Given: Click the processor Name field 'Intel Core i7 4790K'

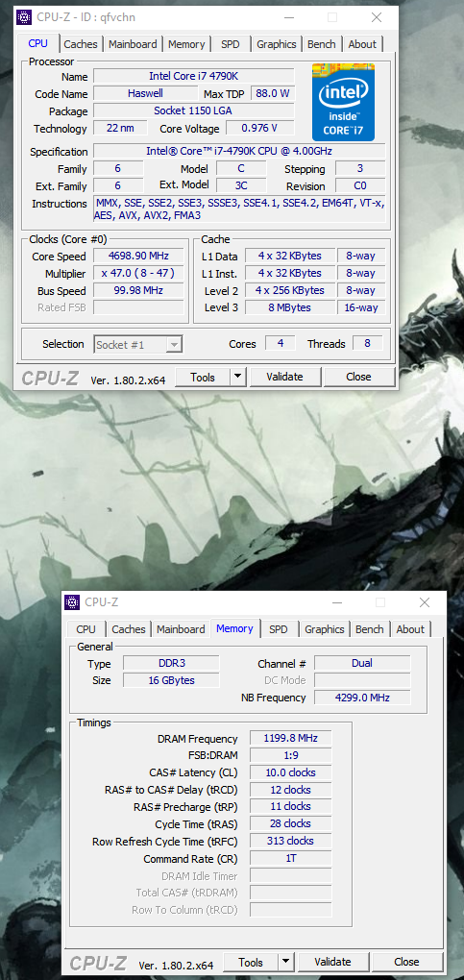Looking at the screenshot, I should [194, 76].
